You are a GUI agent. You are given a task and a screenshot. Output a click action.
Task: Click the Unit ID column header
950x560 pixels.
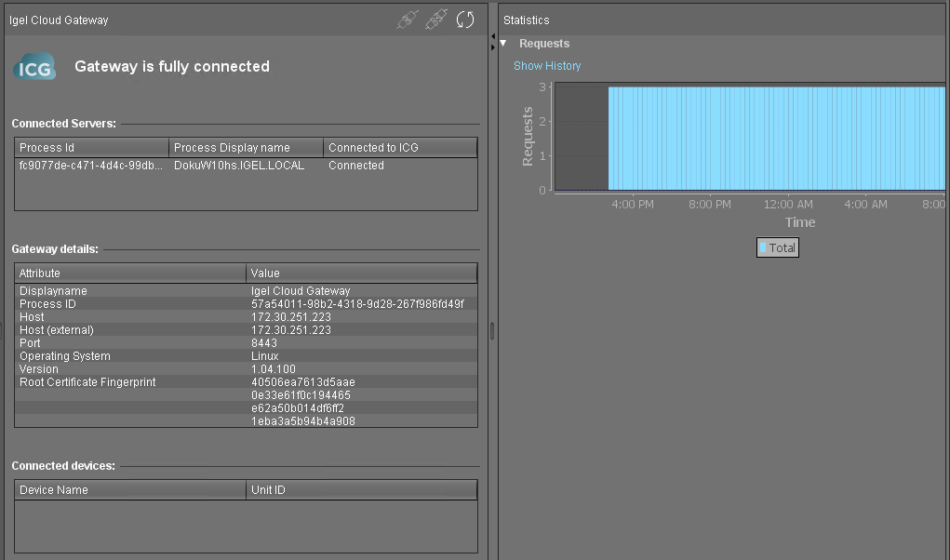click(x=361, y=490)
